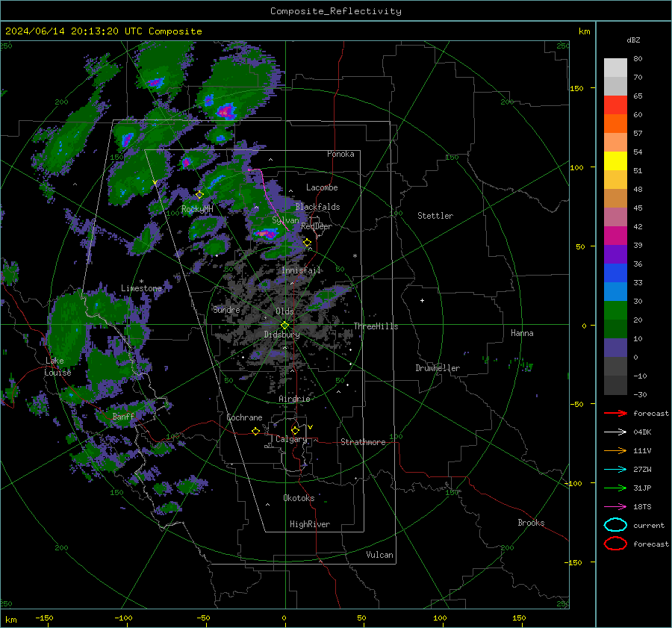Click the ThreeHills town label
The image size is (672, 628).
coord(376,326)
